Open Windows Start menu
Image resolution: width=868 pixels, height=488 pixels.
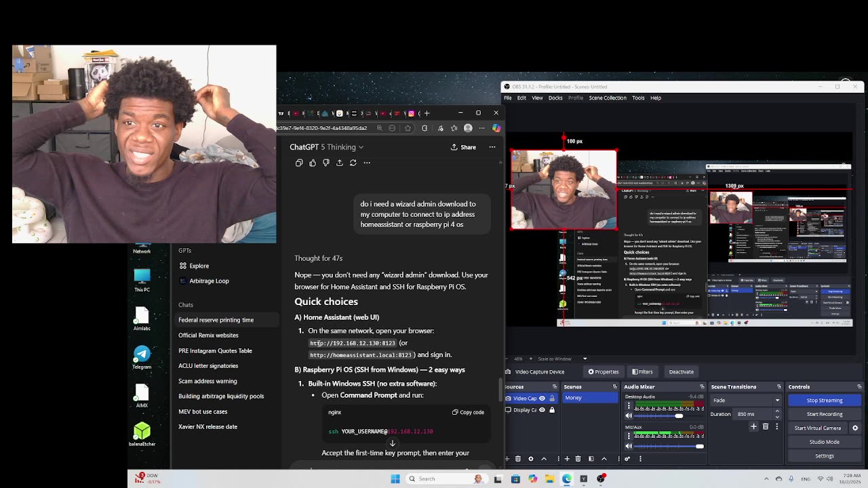click(395, 479)
